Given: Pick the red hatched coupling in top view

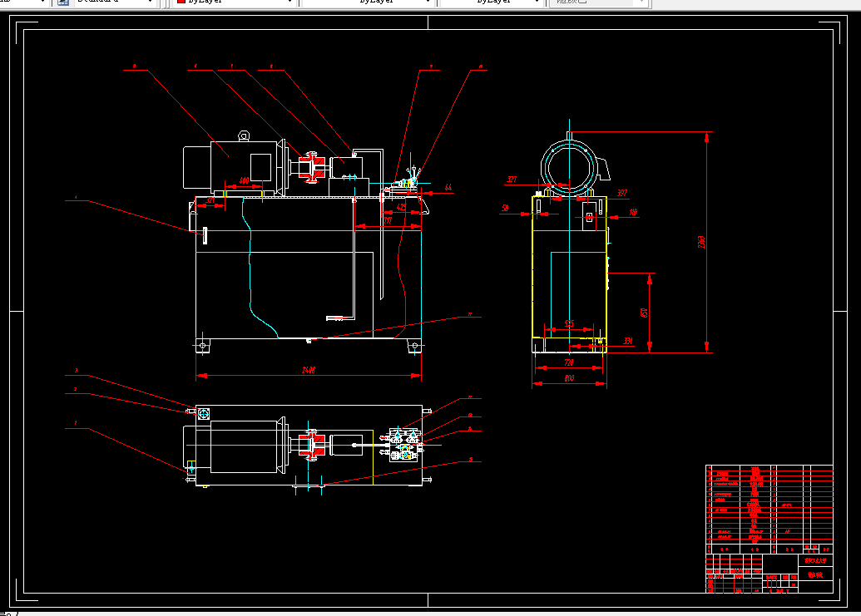Looking at the screenshot, I should 311,445.
